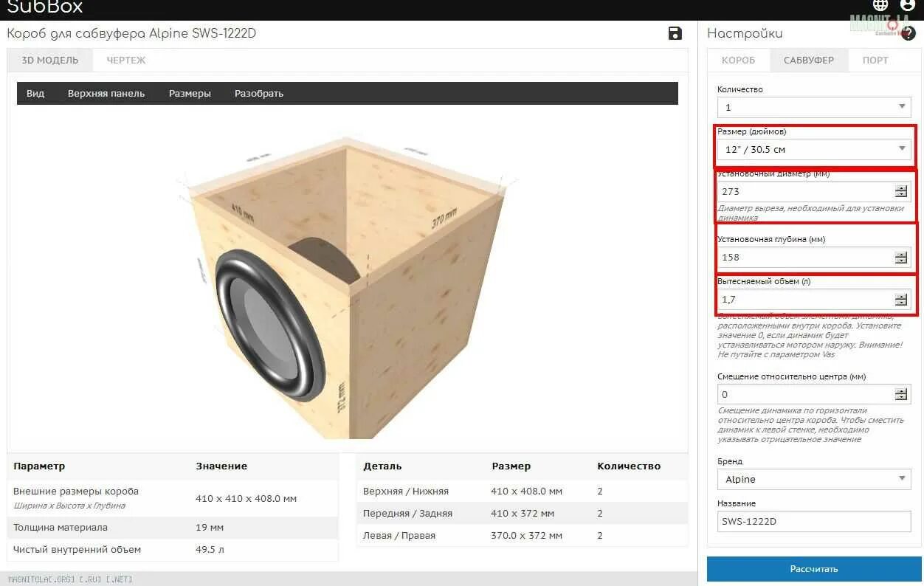This screenshot has width=924, height=586.
Task: Switch to the 3D МОДЕЛЬ tab
Action: point(50,61)
